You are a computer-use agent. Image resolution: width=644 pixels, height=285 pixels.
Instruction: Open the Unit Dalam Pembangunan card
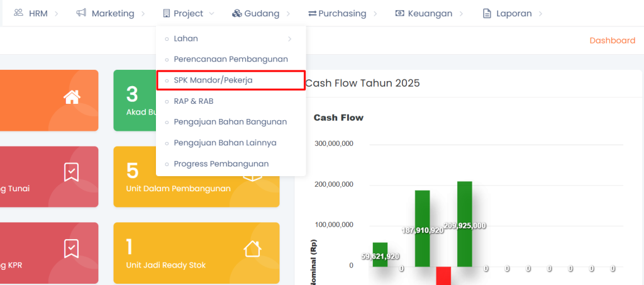(x=196, y=177)
